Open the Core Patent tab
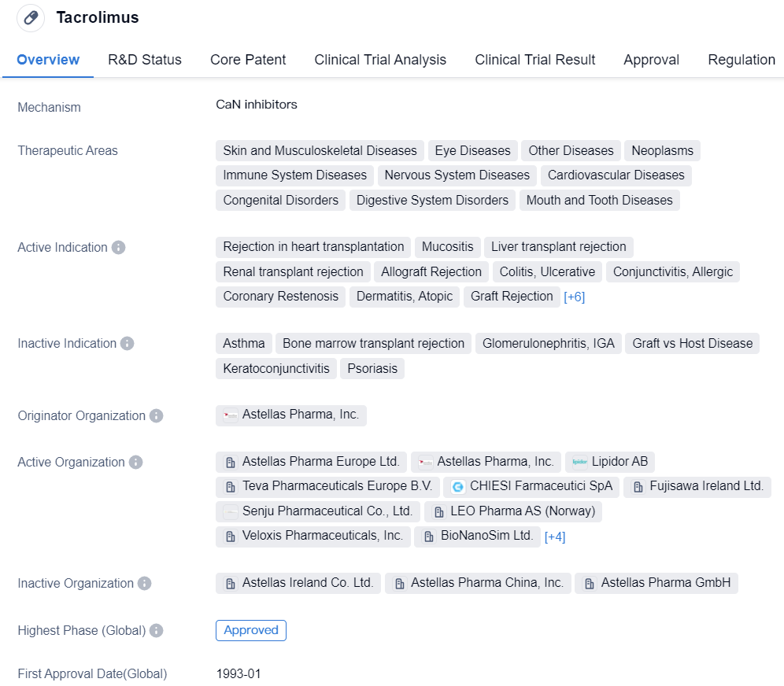This screenshot has height=686, width=784. 248,60
